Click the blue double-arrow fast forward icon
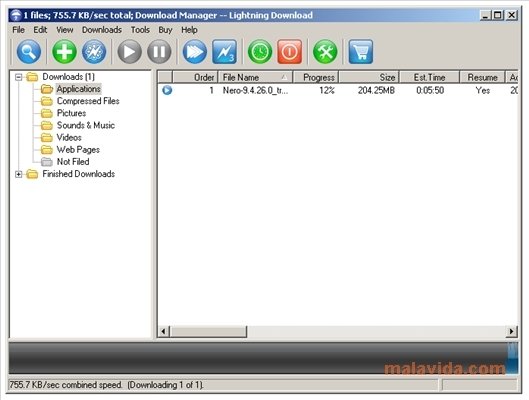The image size is (529, 400). [195, 52]
